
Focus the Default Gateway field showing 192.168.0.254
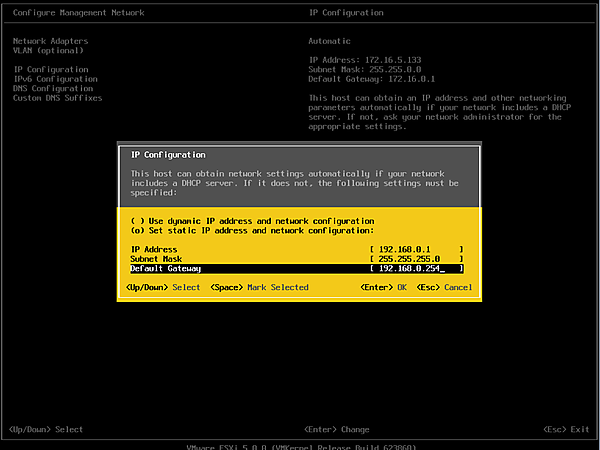tap(416, 268)
